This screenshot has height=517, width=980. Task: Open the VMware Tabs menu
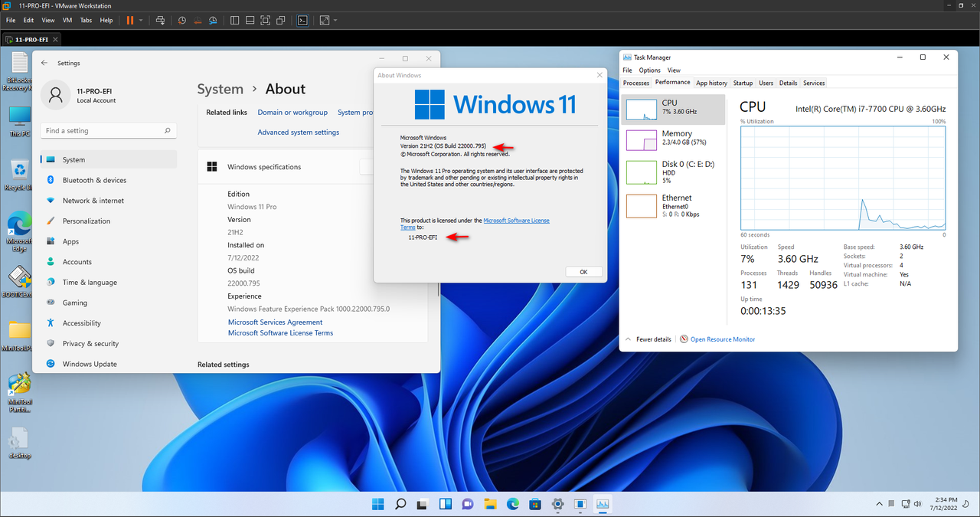pos(86,20)
